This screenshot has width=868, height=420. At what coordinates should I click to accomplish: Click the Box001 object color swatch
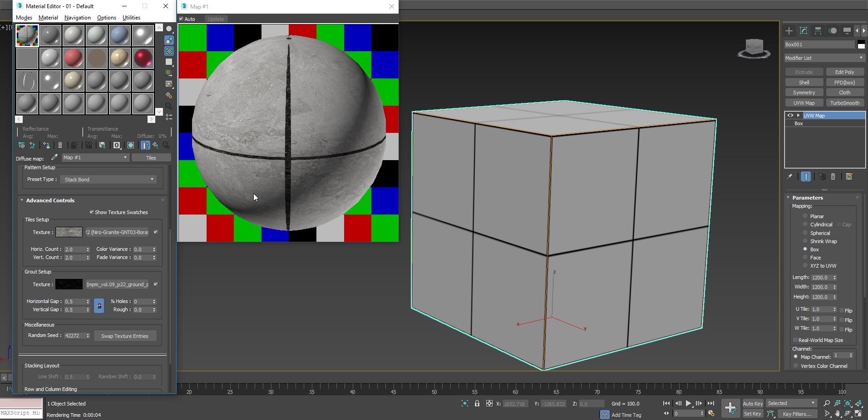tap(861, 44)
